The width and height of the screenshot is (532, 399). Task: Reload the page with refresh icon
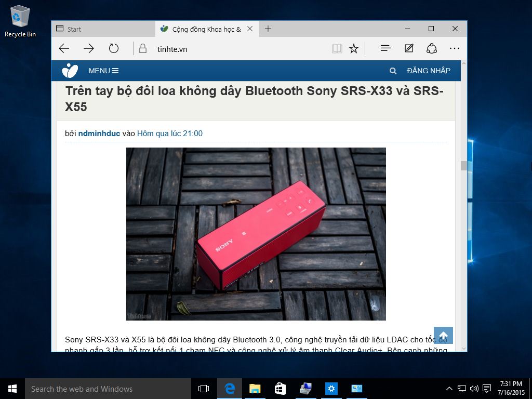tap(114, 48)
